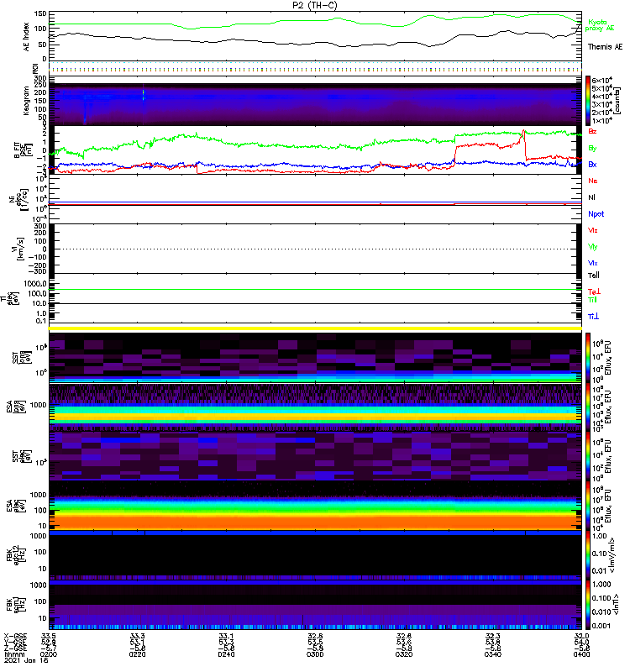The height and width of the screenshot is (672, 630).
Task: Click the green Viy velocity legend label
Action: coord(594,246)
